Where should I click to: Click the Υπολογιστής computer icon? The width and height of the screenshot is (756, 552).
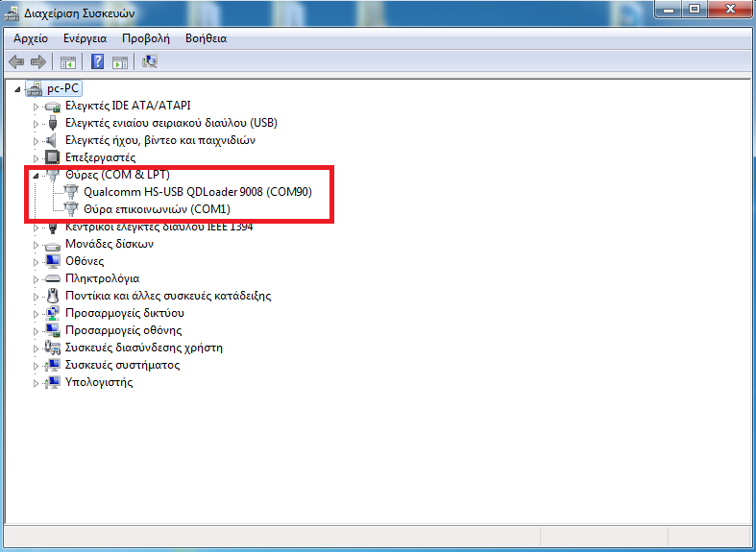click(x=53, y=383)
